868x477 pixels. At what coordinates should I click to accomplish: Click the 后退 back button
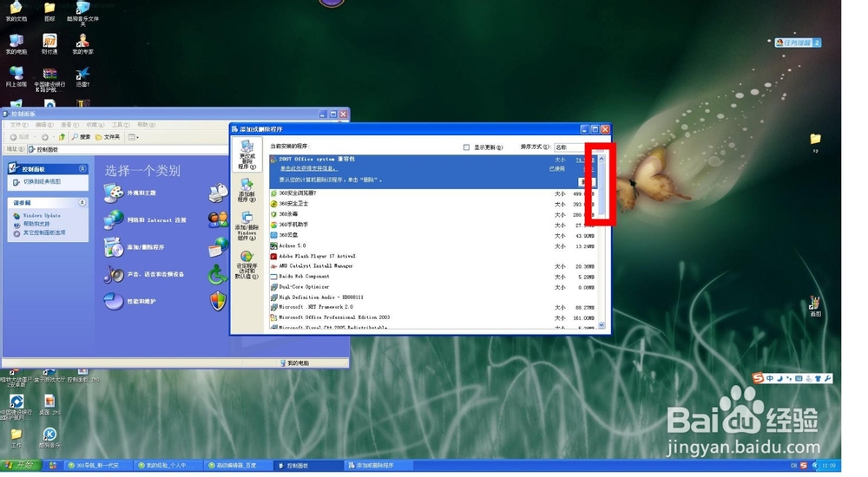click(x=19, y=137)
